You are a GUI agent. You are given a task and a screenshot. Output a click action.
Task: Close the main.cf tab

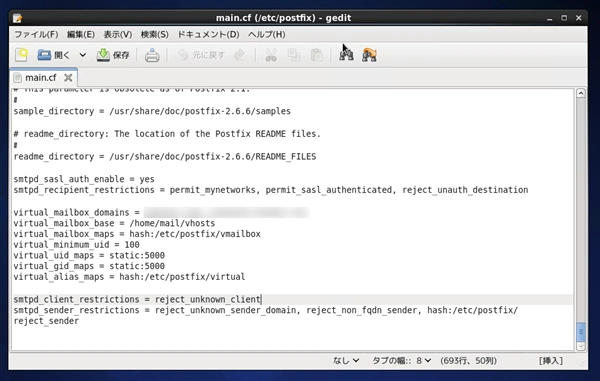pos(68,78)
